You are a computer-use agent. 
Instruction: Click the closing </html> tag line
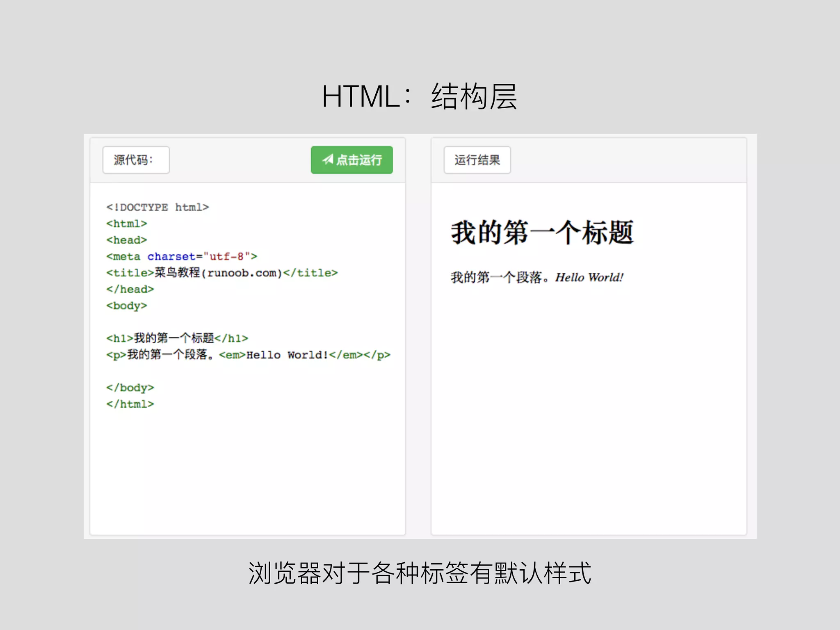[130, 404]
